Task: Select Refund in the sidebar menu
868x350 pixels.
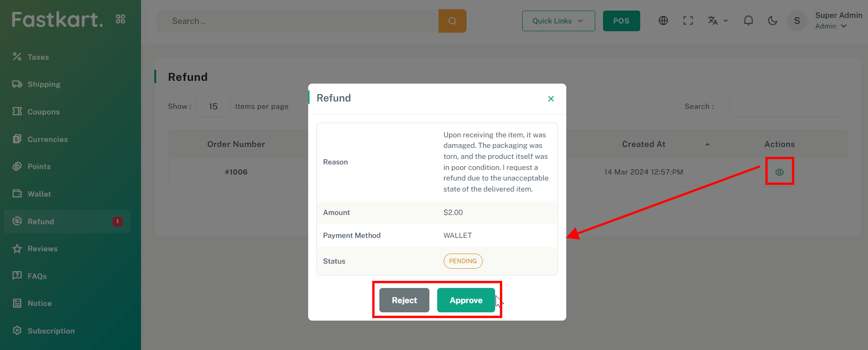Action: [x=40, y=221]
